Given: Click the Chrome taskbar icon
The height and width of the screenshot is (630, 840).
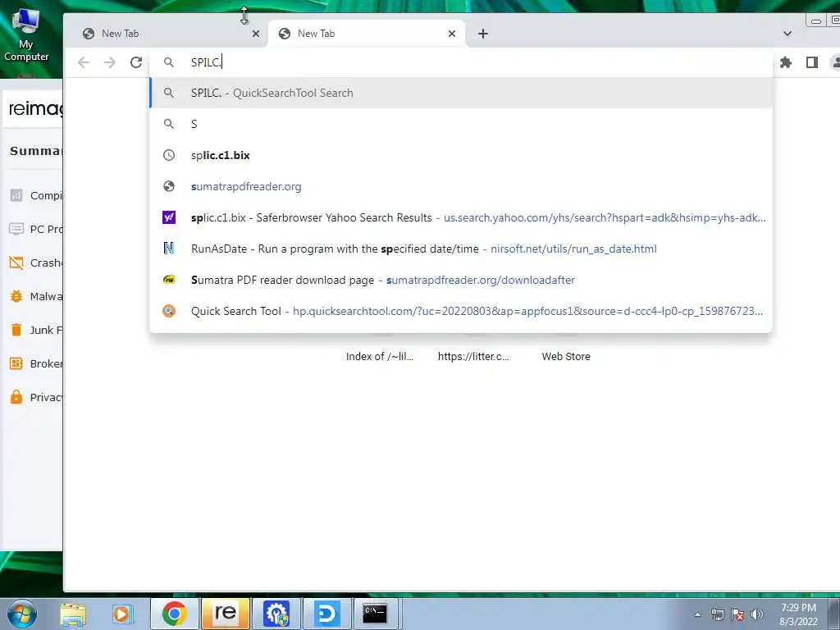Looking at the screenshot, I should point(174,614).
